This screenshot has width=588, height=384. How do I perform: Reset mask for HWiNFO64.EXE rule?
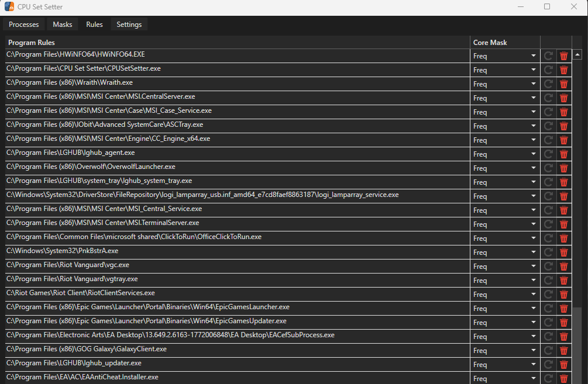pyautogui.click(x=548, y=56)
